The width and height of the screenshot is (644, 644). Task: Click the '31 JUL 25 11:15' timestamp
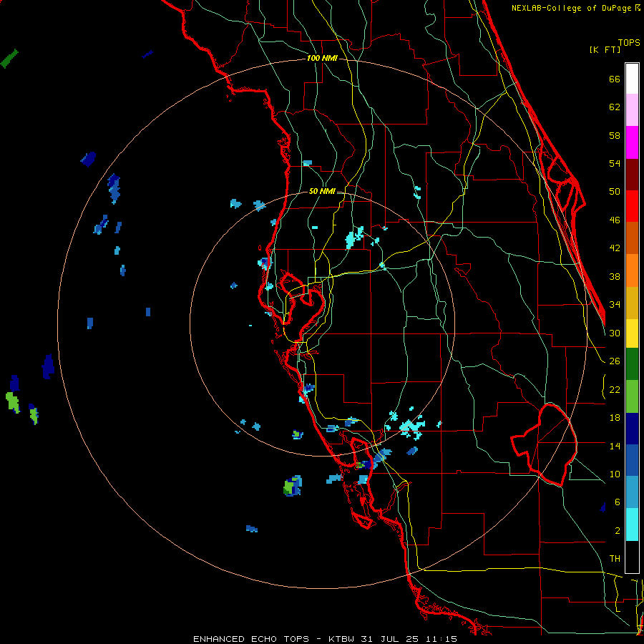click(x=409, y=639)
